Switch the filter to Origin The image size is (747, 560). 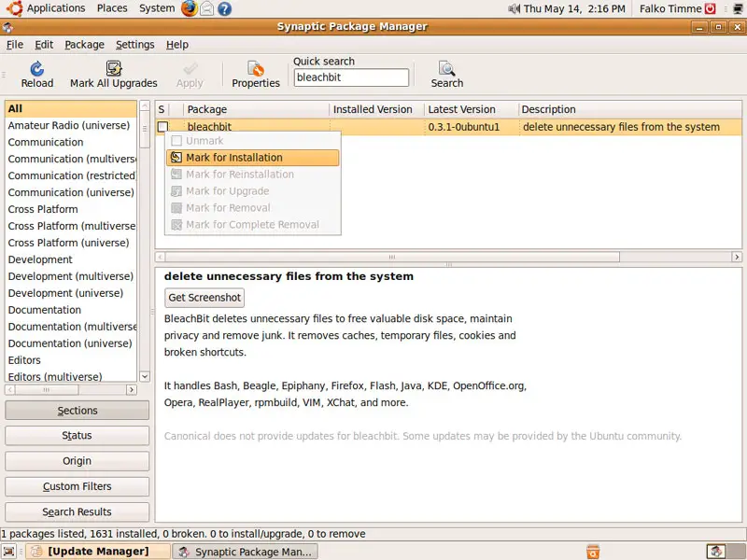pyautogui.click(x=78, y=461)
